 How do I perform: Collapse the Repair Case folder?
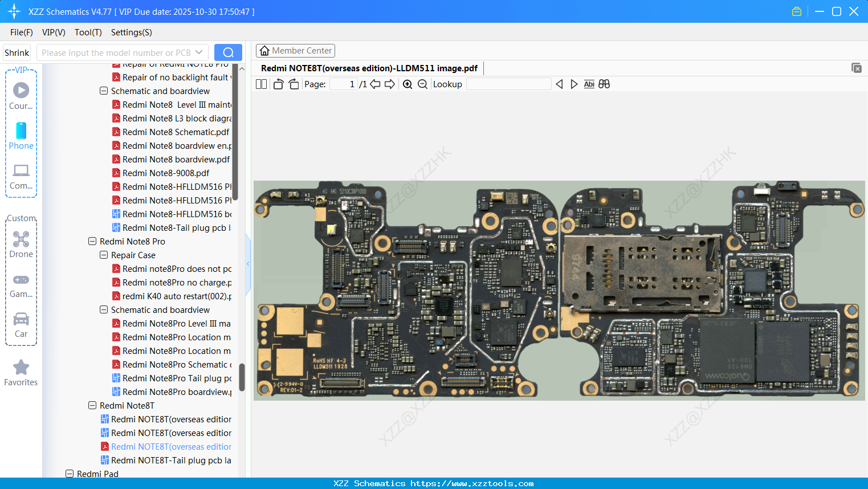[x=104, y=255]
